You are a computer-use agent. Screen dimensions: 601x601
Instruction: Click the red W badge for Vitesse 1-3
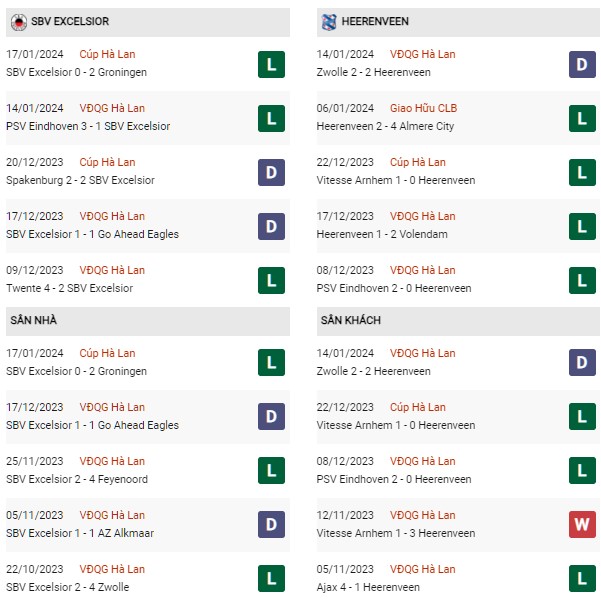(x=583, y=524)
